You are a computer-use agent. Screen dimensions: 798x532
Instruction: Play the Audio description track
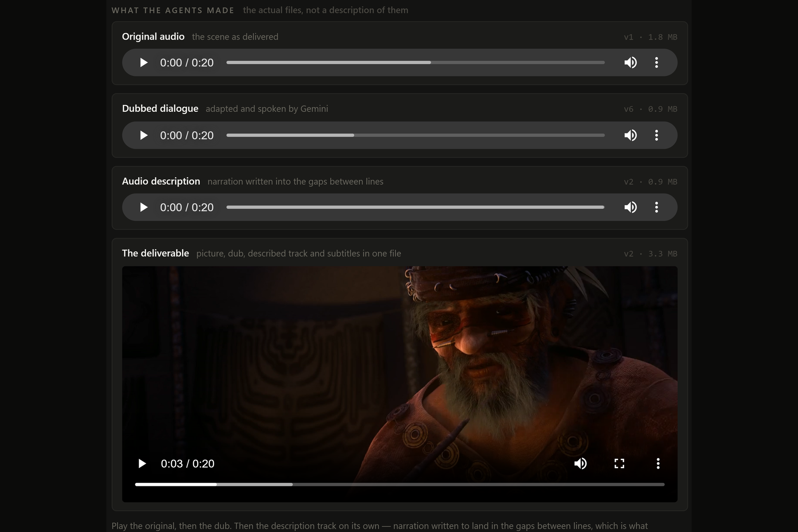(143, 207)
